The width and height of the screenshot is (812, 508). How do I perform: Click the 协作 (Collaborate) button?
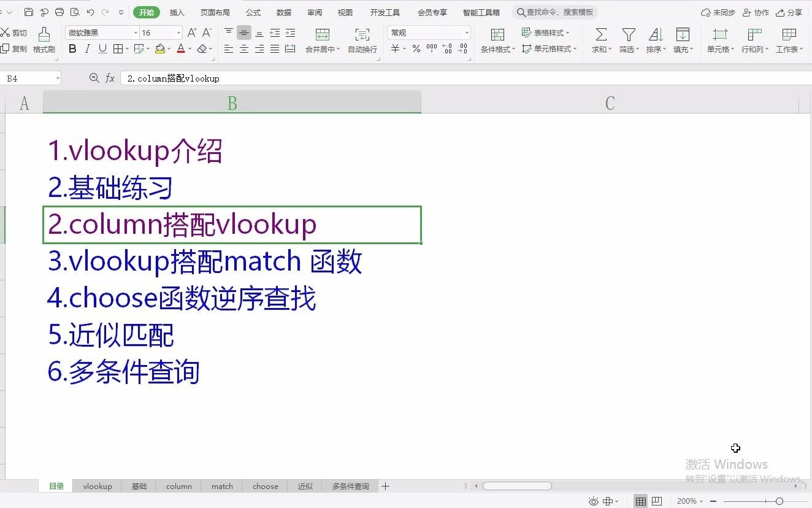[x=760, y=12]
